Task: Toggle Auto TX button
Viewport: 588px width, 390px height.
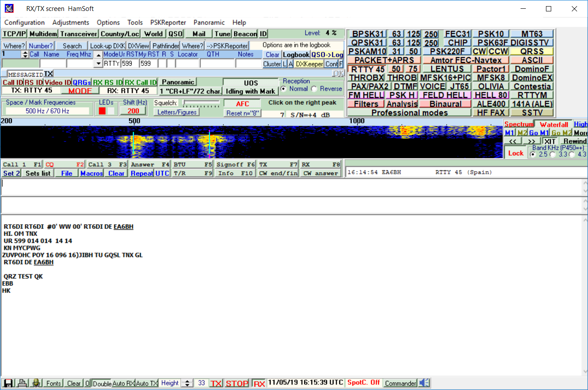Action: (147, 383)
